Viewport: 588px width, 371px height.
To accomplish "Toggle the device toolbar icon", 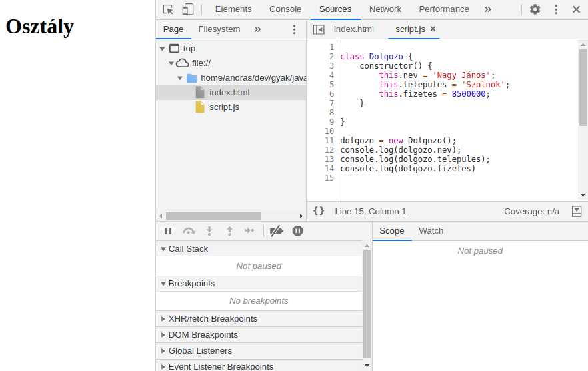I will [x=188, y=9].
